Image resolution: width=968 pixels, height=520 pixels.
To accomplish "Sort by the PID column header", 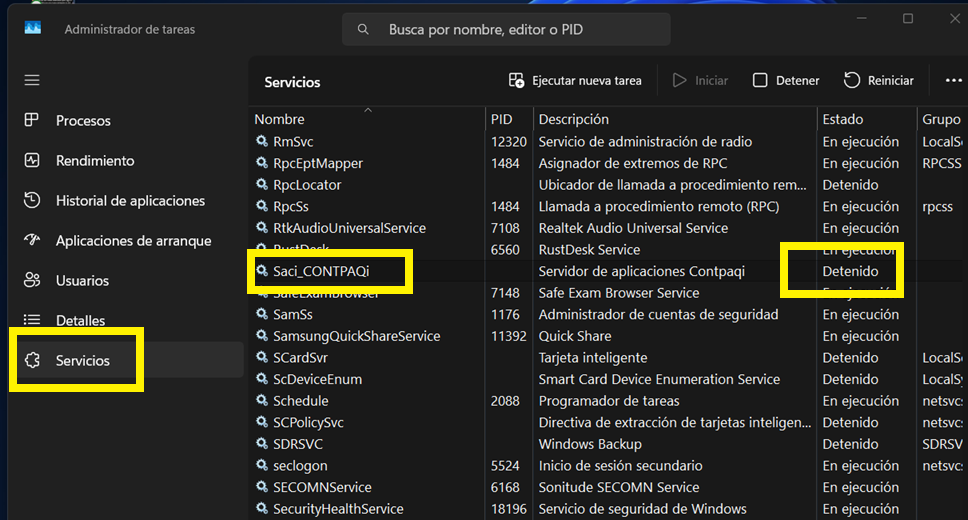I will coord(501,119).
